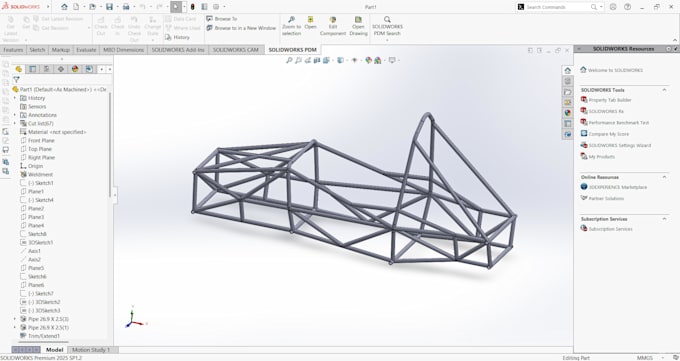Collapse the Subscription Services section
The height and width of the screenshot is (361, 680).
tap(664, 219)
